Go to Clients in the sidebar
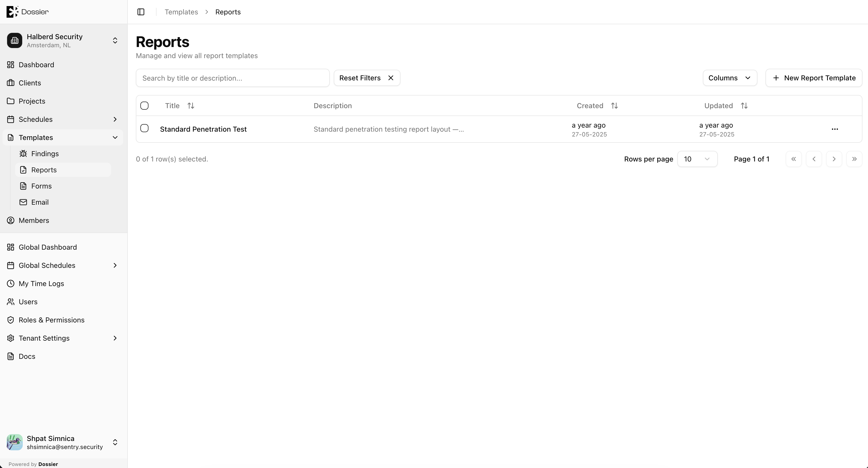 [x=63, y=83]
